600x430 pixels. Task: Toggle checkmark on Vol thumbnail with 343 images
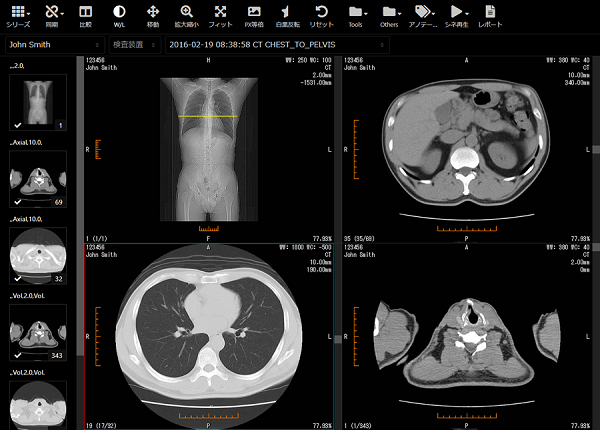coord(18,355)
